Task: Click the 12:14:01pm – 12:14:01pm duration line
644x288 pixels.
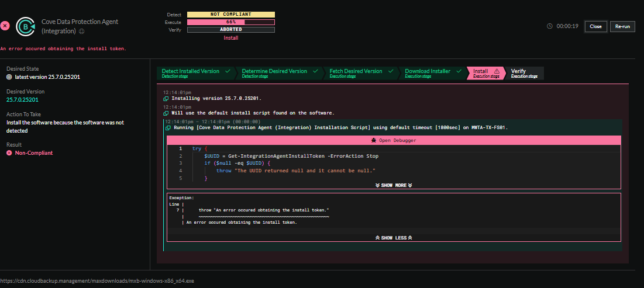Action: pos(212,122)
